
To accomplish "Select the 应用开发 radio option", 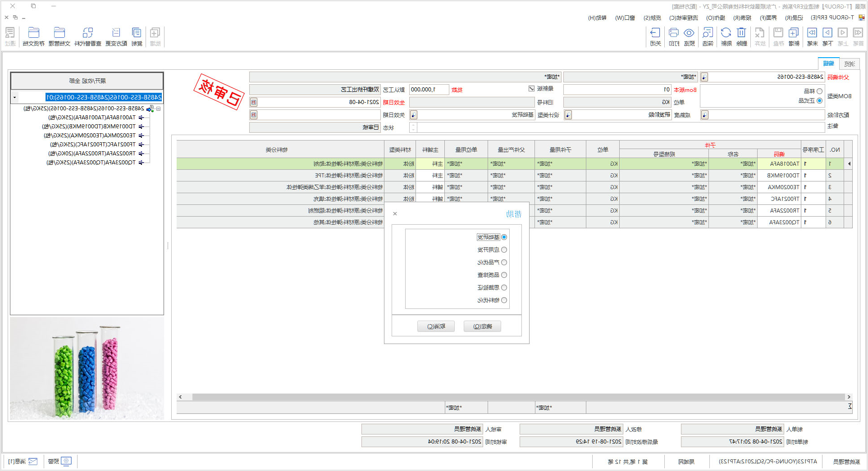I will (x=504, y=250).
